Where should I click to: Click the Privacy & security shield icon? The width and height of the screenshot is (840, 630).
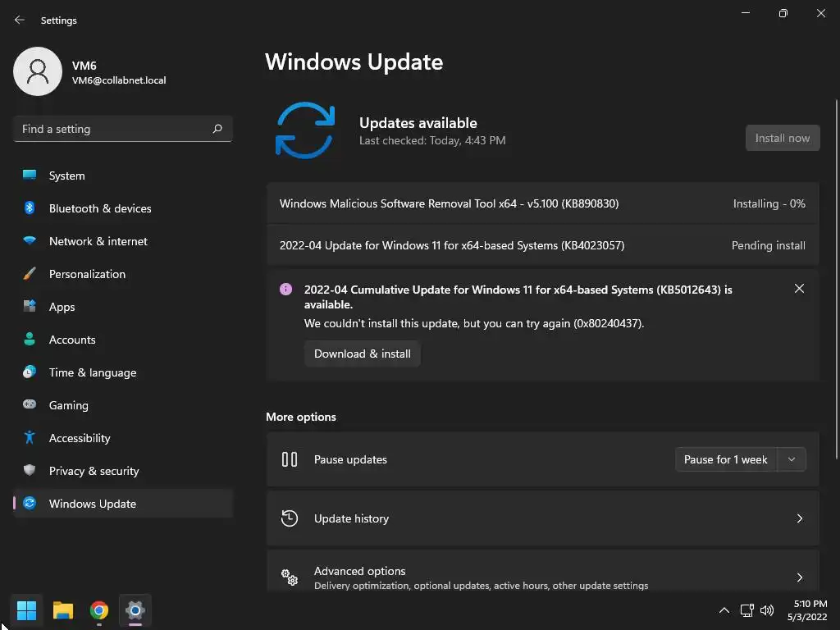30,470
